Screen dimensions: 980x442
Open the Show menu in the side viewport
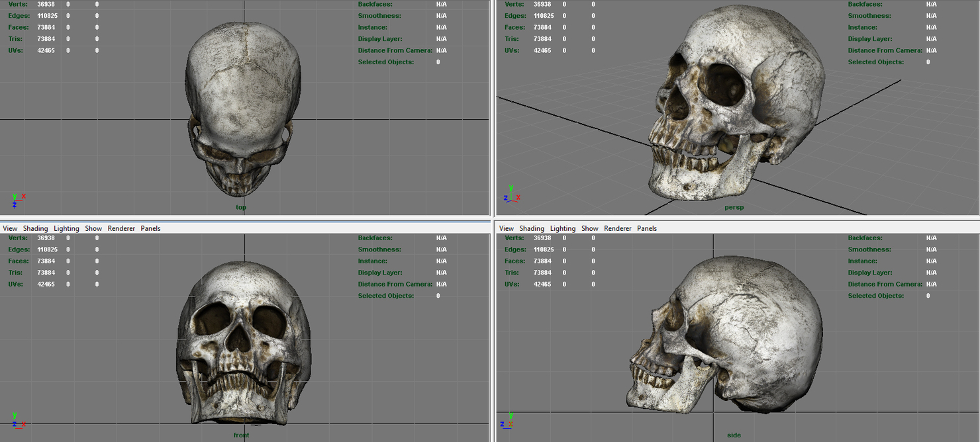click(x=589, y=228)
